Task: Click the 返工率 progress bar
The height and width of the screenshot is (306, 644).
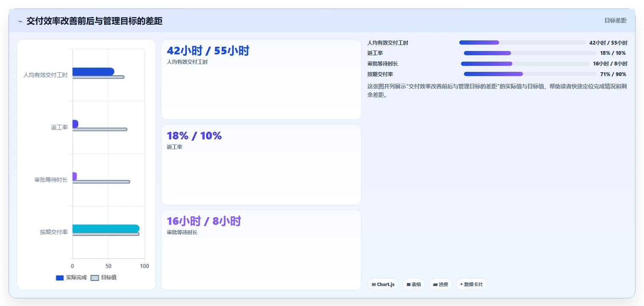Action: point(530,53)
